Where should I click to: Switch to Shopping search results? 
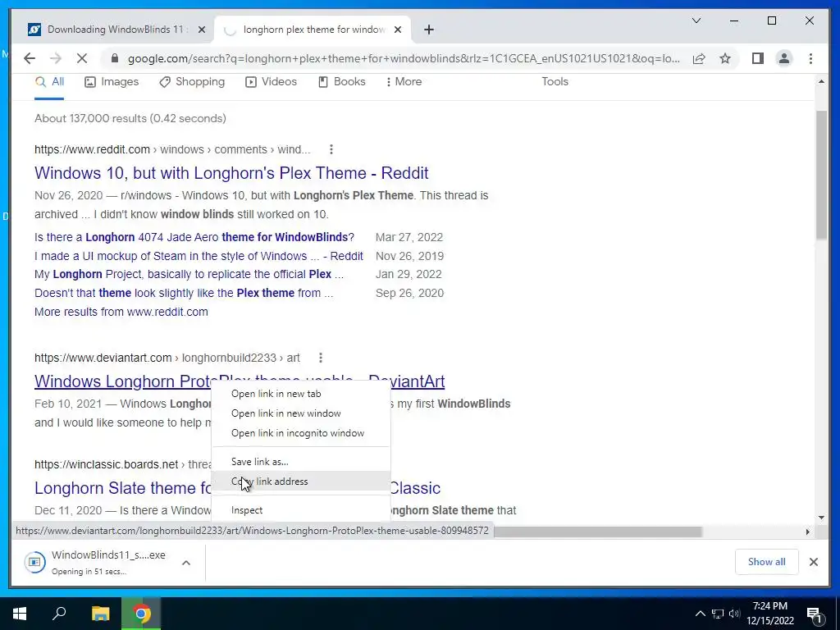coord(192,82)
